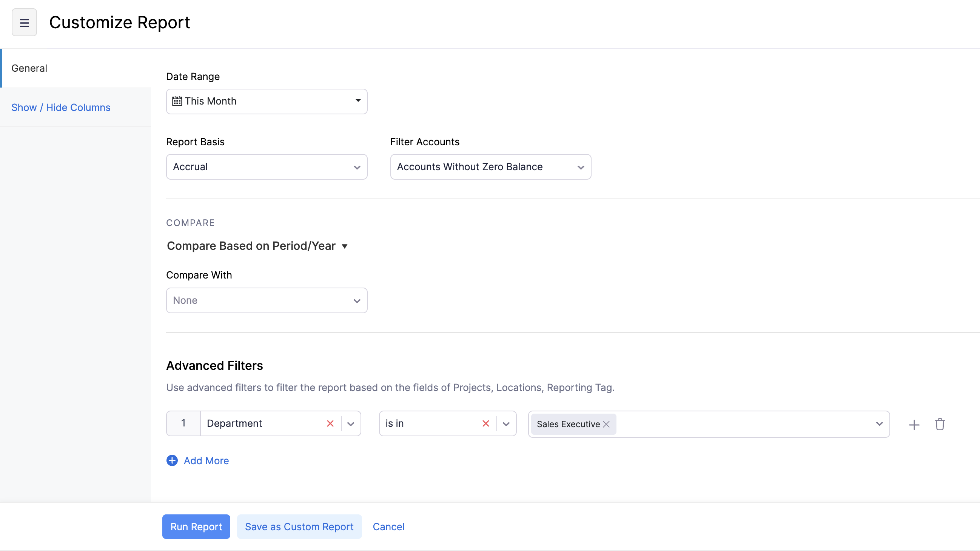Clear the 'is in' operator with red X
Image resolution: width=980 pixels, height=551 pixels.
coord(485,423)
